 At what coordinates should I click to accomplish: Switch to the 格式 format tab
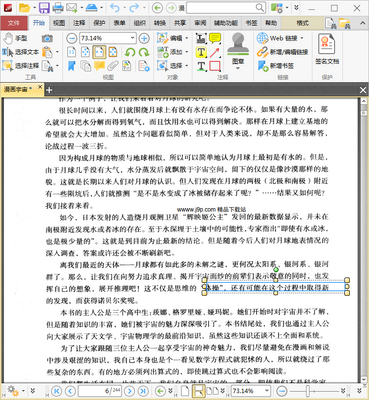click(x=302, y=23)
